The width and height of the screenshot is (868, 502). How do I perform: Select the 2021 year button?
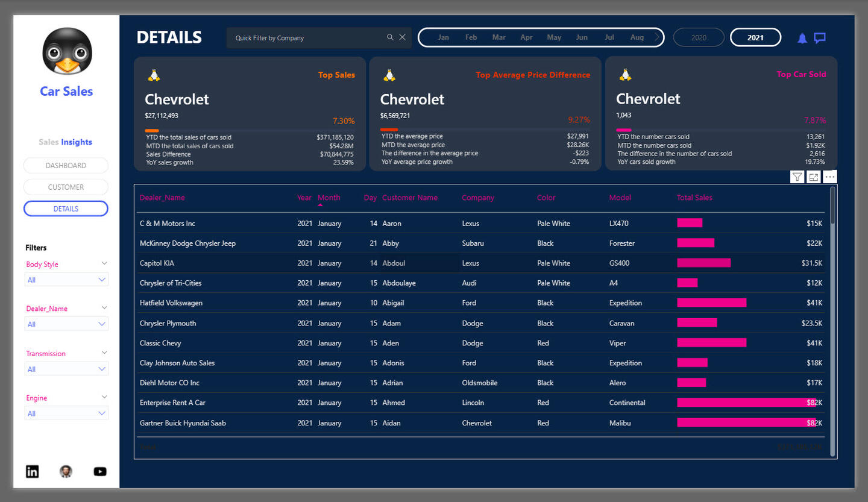coord(755,37)
